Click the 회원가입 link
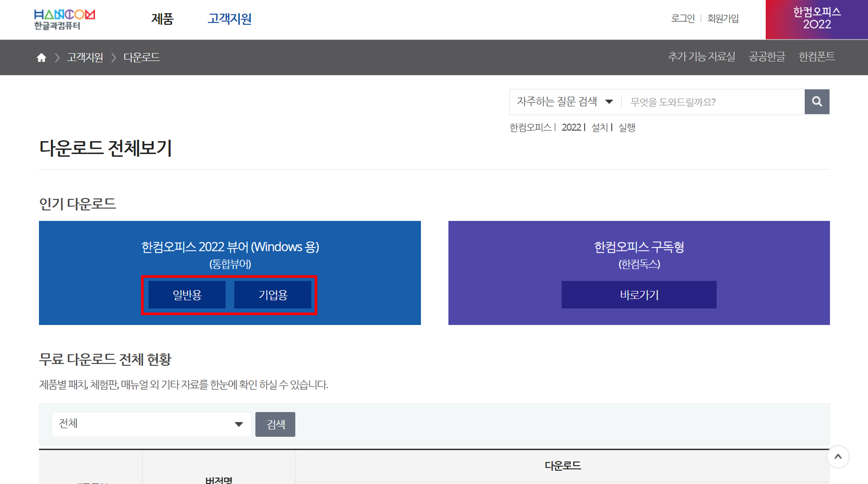Image resolution: width=868 pixels, height=484 pixels. point(723,19)
